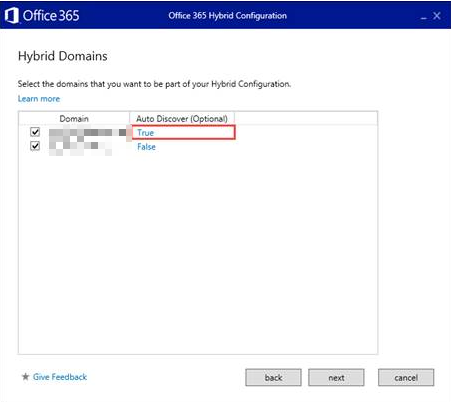
Task: Click the True Auto Discover value
Action: point(146,132)
